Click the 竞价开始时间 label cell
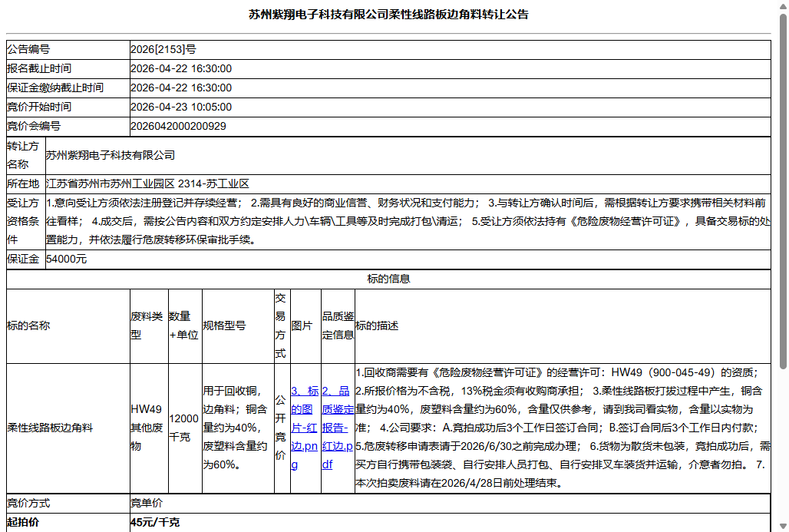The image size is (789, 532). pyautogui.click(x=68, y=107)
